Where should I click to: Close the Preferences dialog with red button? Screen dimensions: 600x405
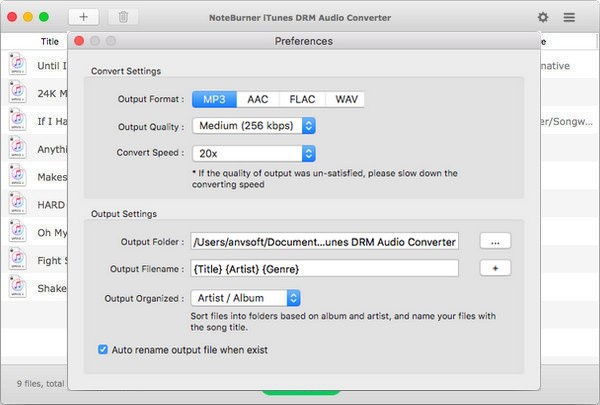tap(79, 41)
